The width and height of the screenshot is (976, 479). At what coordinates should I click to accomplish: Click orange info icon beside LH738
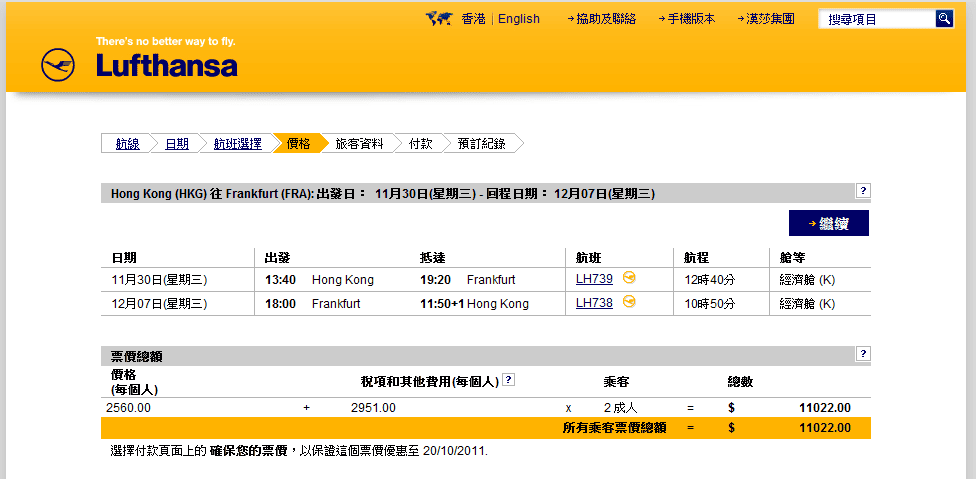tap(629, 301)
